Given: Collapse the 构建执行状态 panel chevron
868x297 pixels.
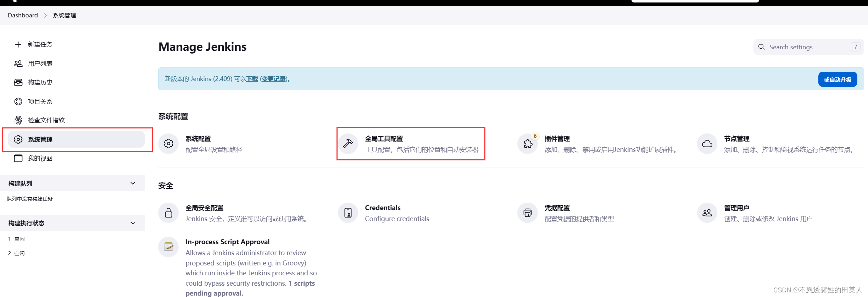Looking at the screenshot, I should coord(133,223).
